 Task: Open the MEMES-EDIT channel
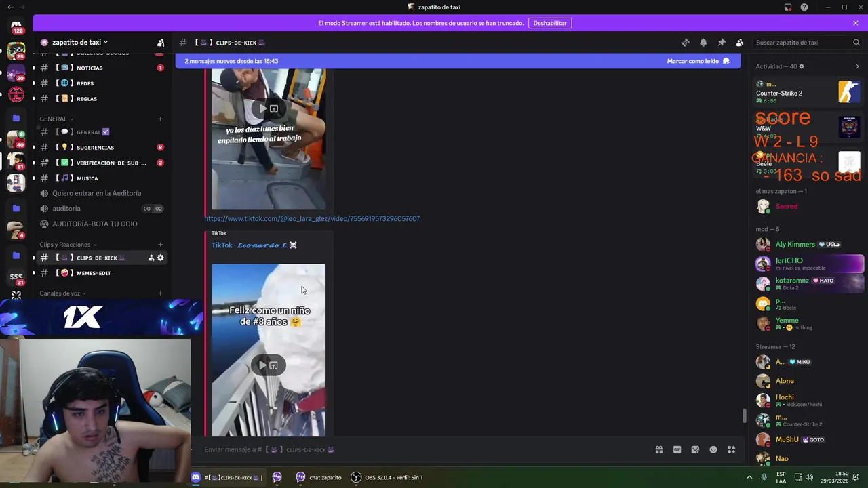point(101,273)
